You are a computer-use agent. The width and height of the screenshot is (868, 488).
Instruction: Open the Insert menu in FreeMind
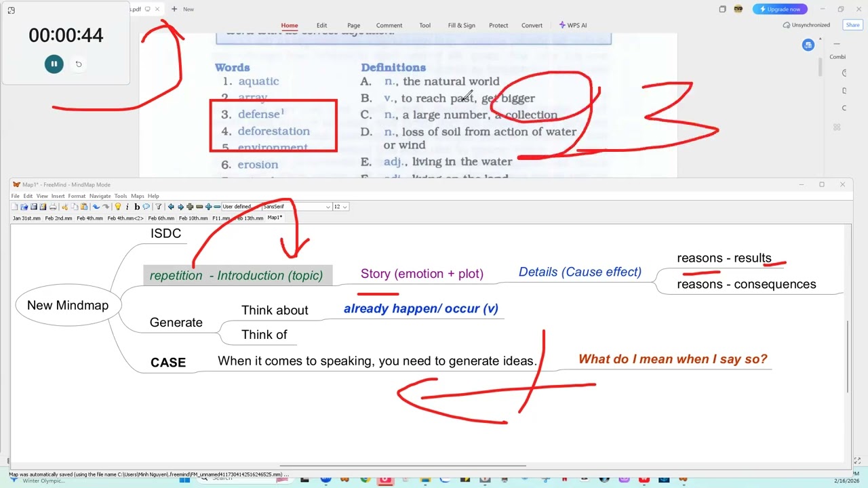[x=58, y=196]
